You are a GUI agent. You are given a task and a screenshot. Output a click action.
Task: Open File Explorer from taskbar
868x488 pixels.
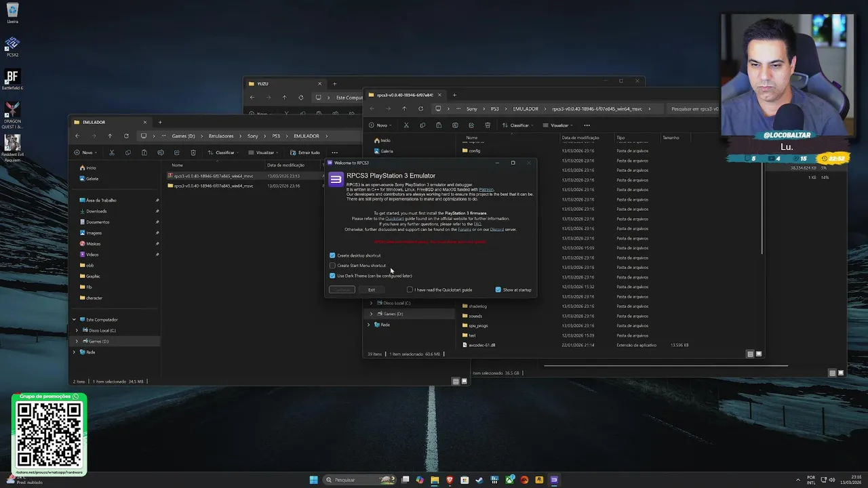[435, 480]
